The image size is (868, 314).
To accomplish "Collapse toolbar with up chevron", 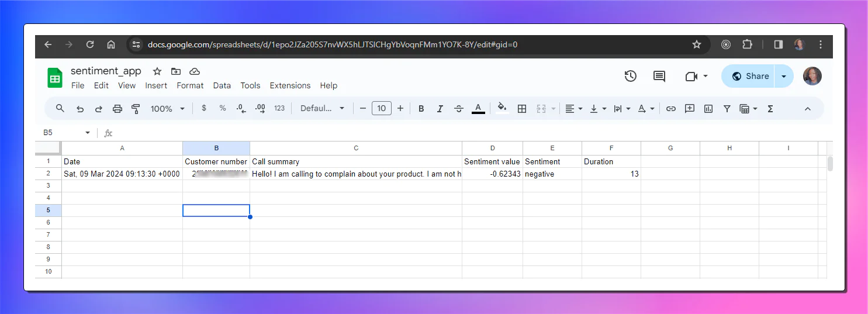I will pyautogui.click(x=808, y=108).
